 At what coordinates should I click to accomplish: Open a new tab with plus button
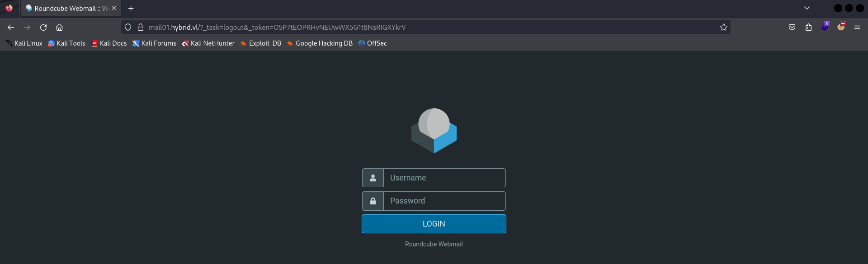point(131,9)
